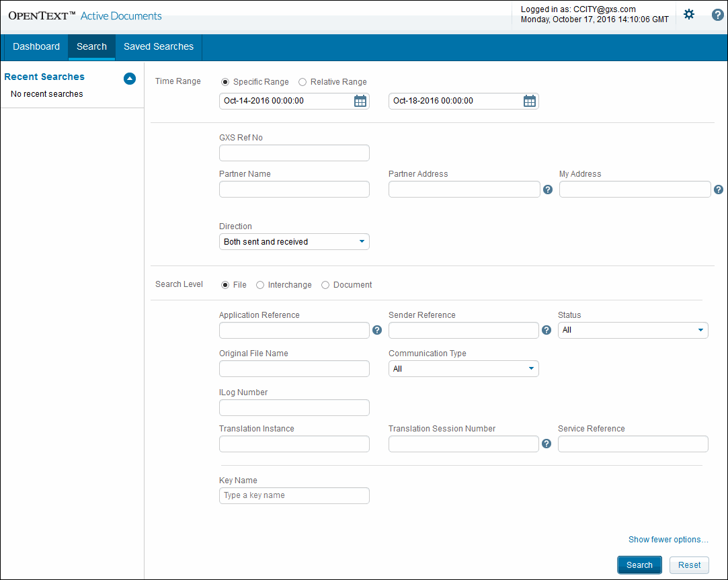
Task: Click the help question mark in header
Action: coord(717,14)
